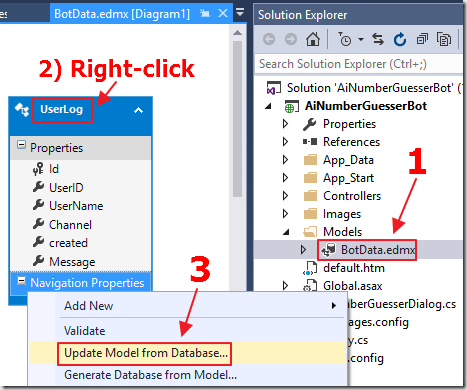Select the default.htm file
This screenshot has height=390, width=467.
[x=354, y=268]
